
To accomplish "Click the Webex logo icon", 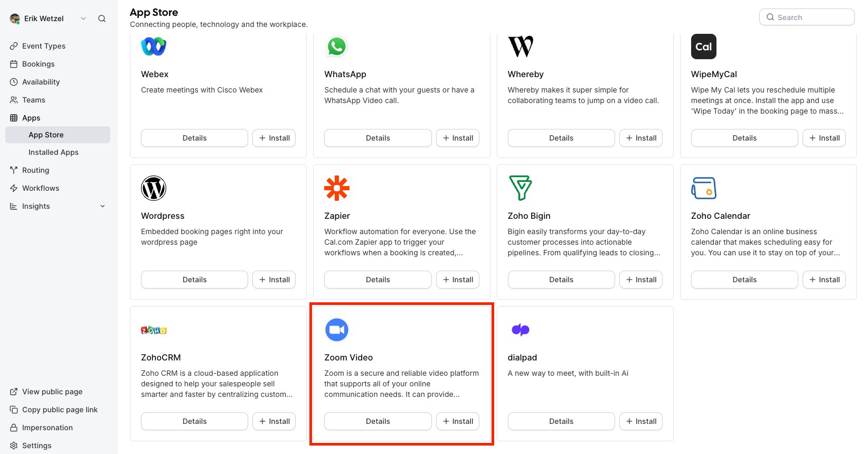I will point(154,47).
